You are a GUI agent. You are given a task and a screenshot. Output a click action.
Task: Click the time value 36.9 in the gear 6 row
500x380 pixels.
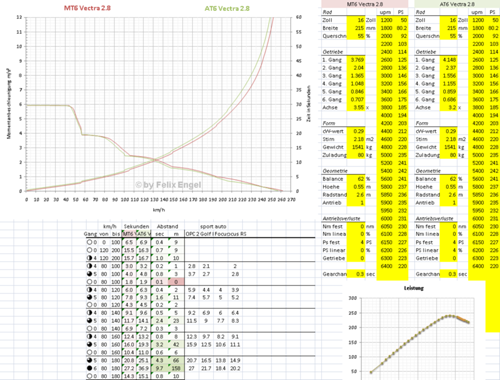point(143,368)
